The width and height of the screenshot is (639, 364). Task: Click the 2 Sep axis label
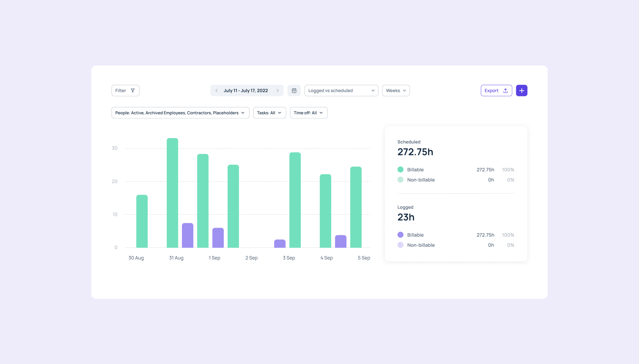point(251,258)
